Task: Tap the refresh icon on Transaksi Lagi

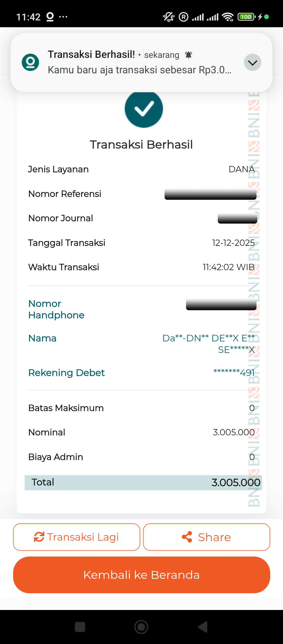Action: click(x=39, y=537)
